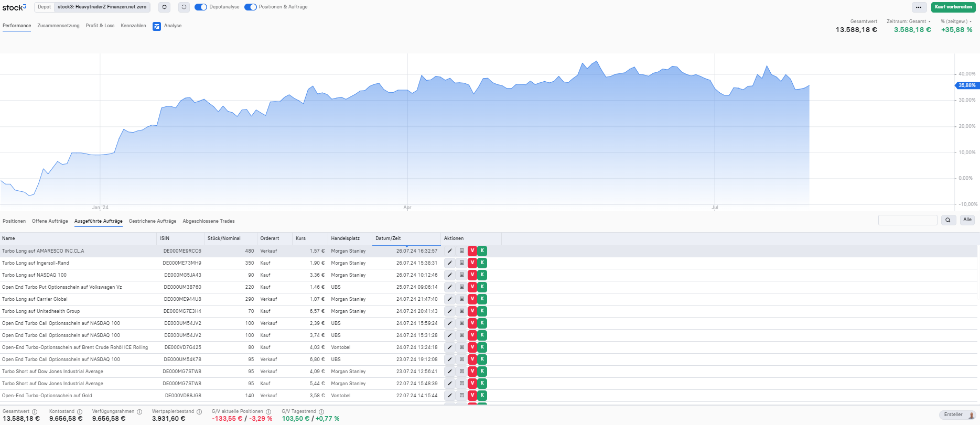Image resolution: width=980 pixels, height=425 pixels.
Task: Open details icon for Ingersoll-Rand row
Action: coord(461,263)
